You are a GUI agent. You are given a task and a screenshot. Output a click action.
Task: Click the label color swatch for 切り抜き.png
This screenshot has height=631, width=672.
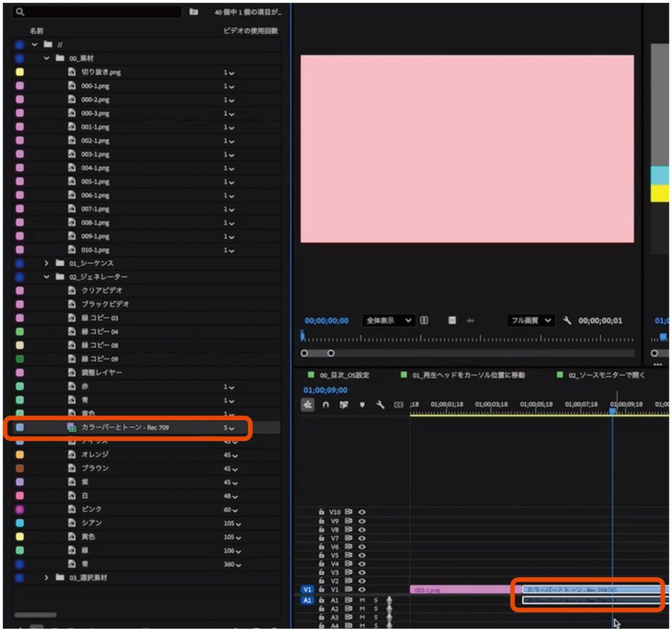click(x=20, y=72)
